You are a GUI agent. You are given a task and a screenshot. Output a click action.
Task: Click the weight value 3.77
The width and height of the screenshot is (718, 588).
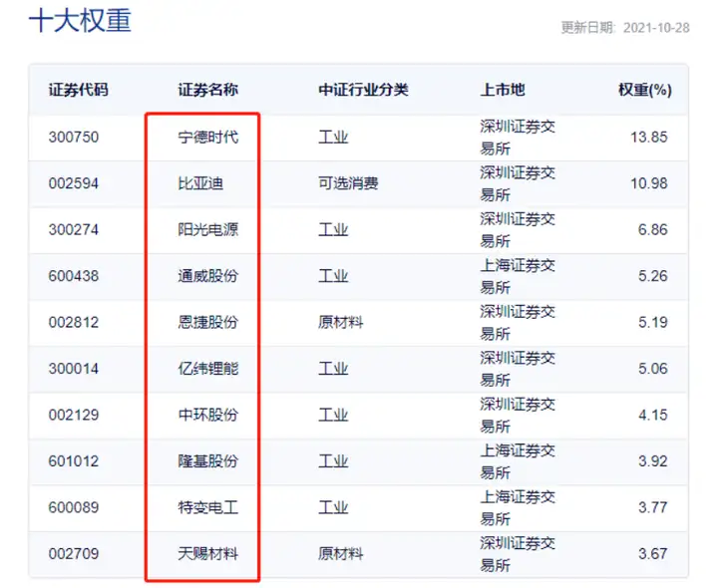[653, 507]
